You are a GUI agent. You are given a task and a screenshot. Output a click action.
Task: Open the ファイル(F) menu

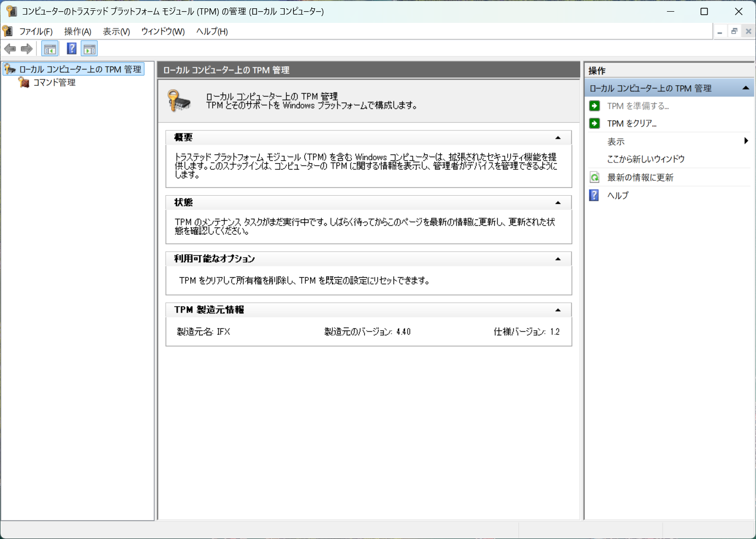[36, 32]
